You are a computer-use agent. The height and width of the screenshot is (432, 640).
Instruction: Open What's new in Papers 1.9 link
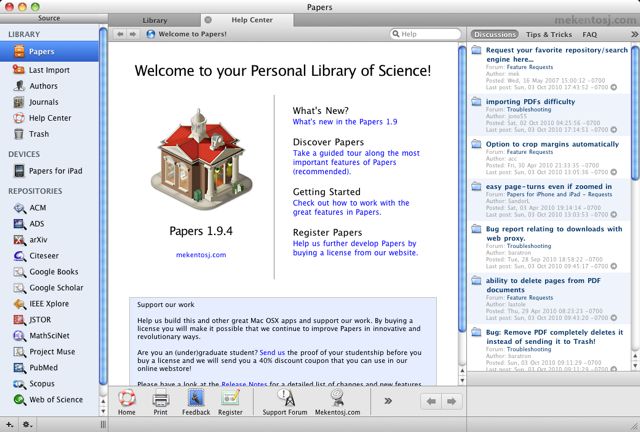(x=345, y=122)
